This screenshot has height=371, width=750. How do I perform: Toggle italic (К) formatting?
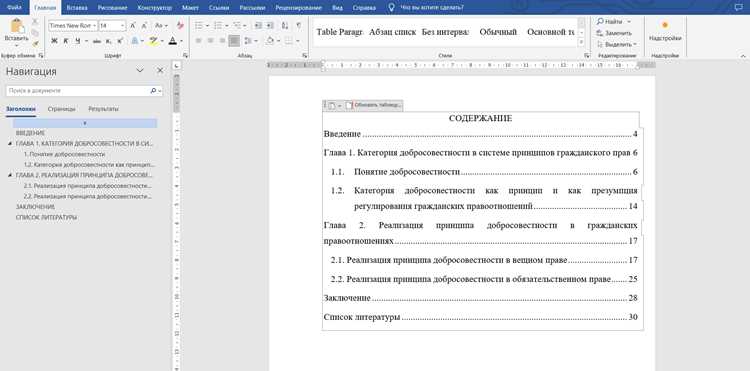pyautogui.click(x=66, y=41)
